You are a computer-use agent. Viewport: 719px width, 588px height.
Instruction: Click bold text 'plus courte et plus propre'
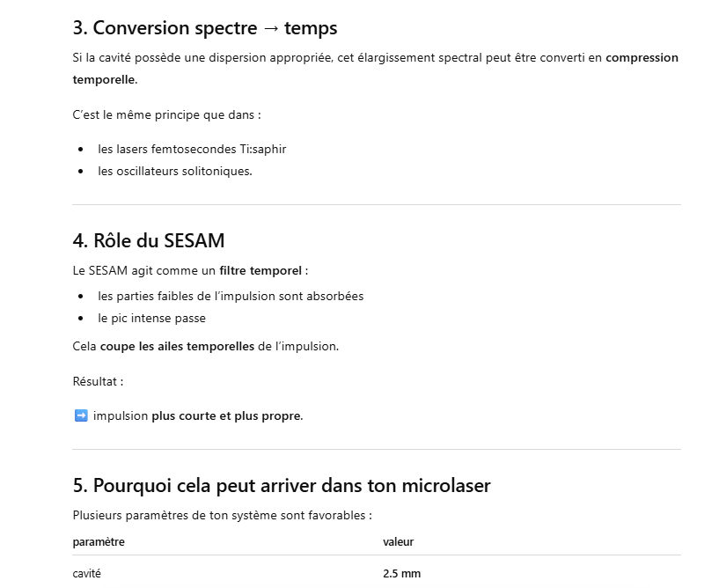coord(226,415)
